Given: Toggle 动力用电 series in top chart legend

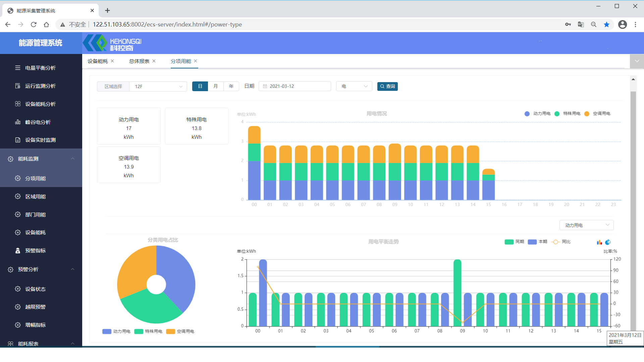Looking at the screenshot, I should (537, 114).
